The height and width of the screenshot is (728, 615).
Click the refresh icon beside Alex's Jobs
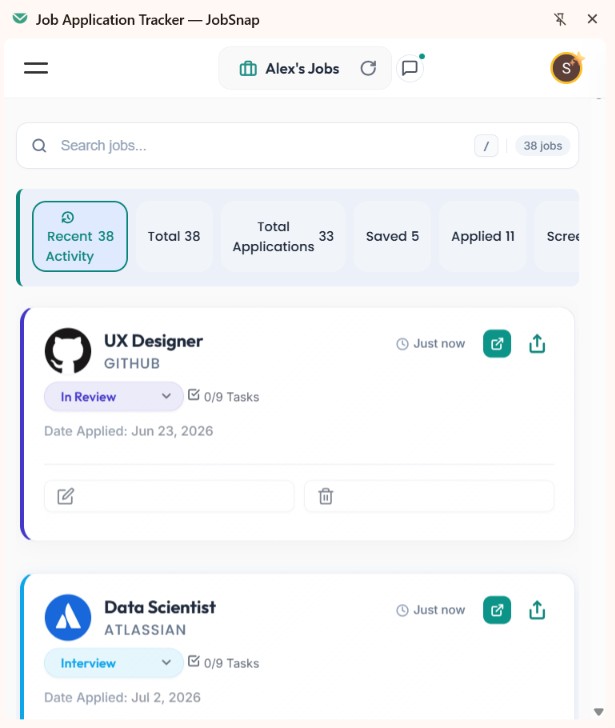point(368,68)
